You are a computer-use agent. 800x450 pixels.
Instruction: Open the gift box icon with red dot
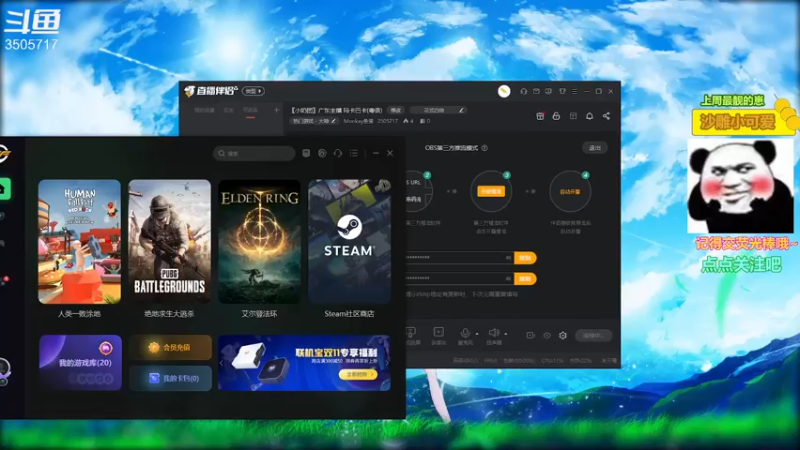coord(540,116)
